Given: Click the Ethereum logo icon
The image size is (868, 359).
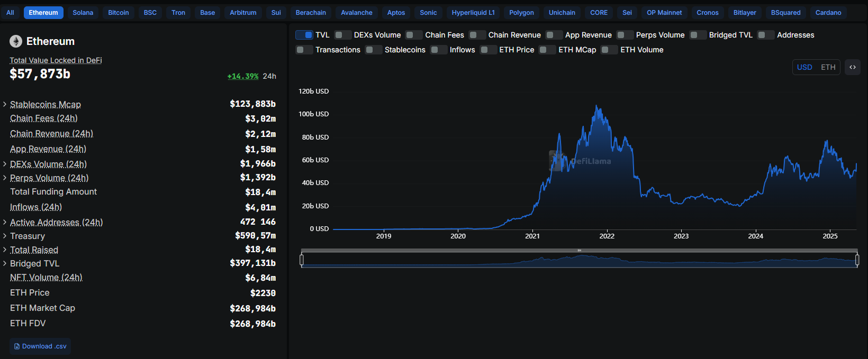Looking at the screenshot, I should (x=16, y=41).
